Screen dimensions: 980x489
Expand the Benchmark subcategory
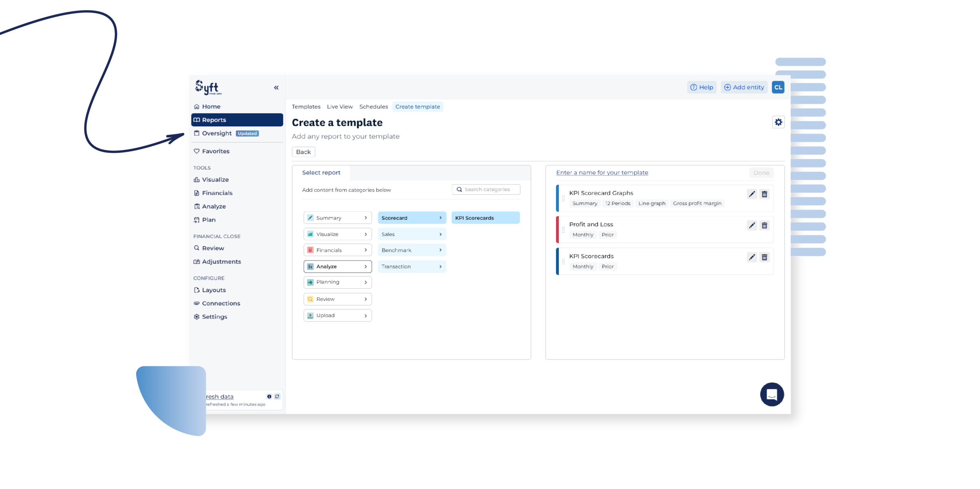(412, 250)
